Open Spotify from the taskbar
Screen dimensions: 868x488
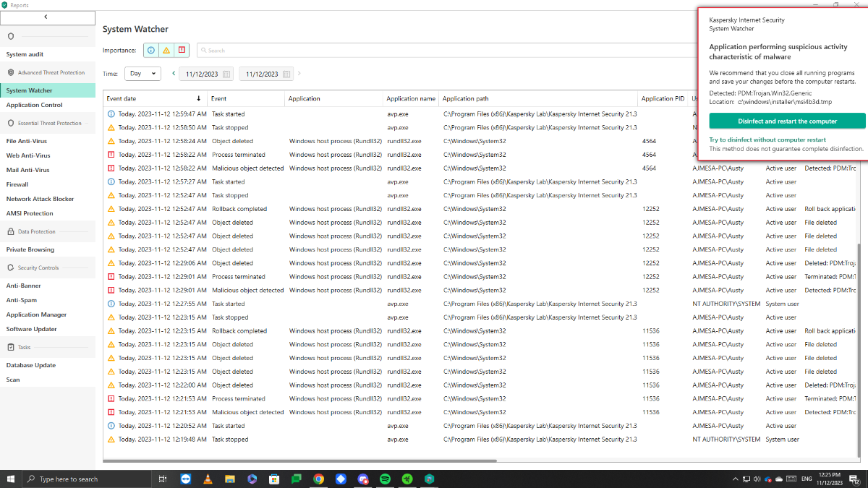click(x=385, y=479)
